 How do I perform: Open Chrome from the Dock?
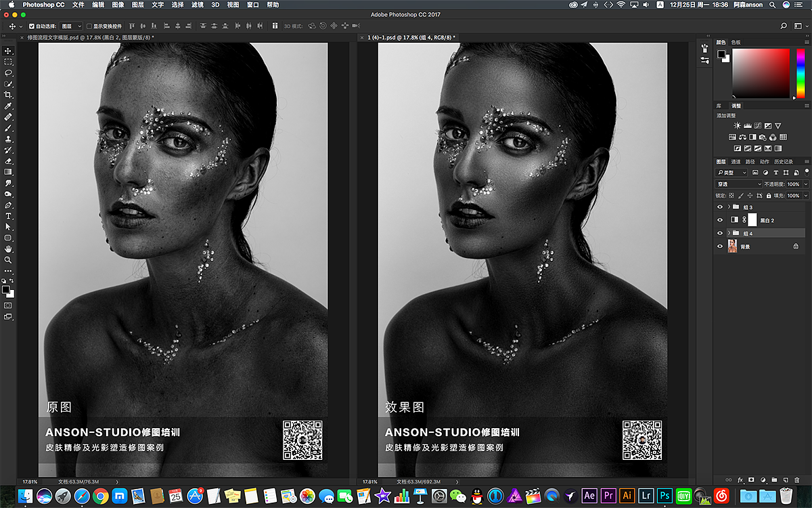101,496
